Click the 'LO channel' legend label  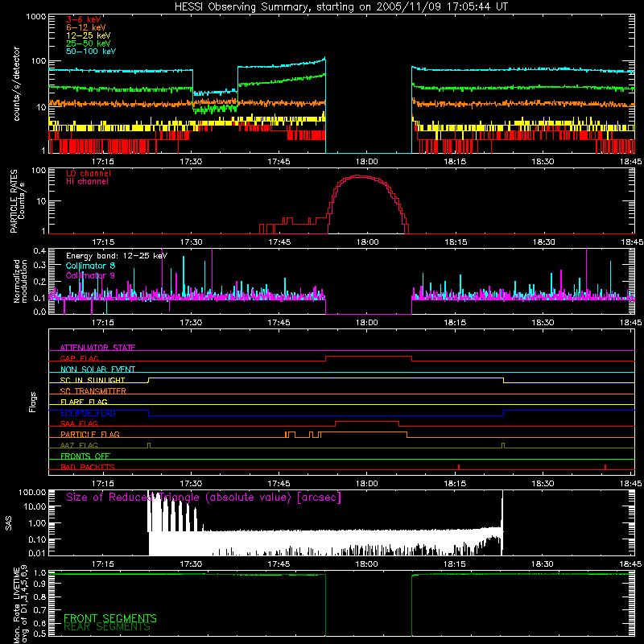click(89, 173)
